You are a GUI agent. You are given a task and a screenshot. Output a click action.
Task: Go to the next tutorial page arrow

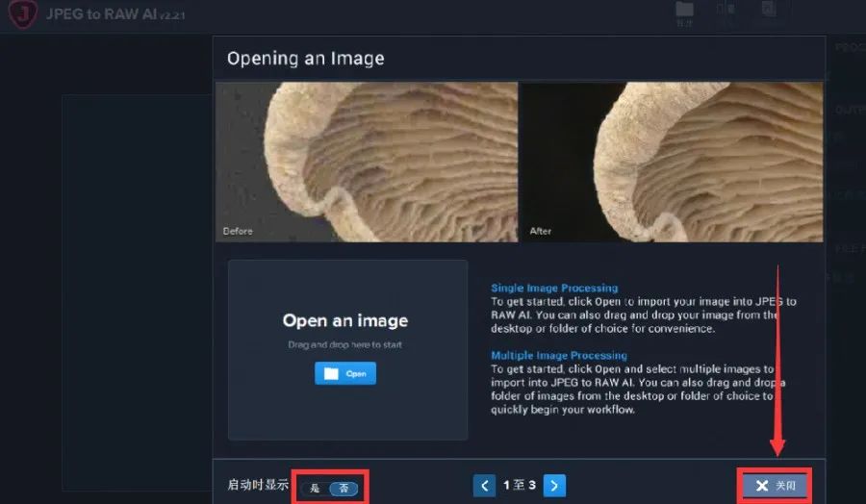554,486
